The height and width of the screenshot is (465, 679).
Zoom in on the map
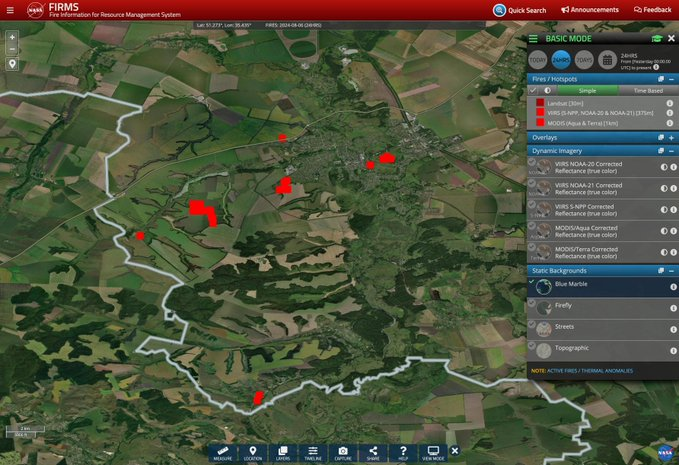[x=12, y=37]
